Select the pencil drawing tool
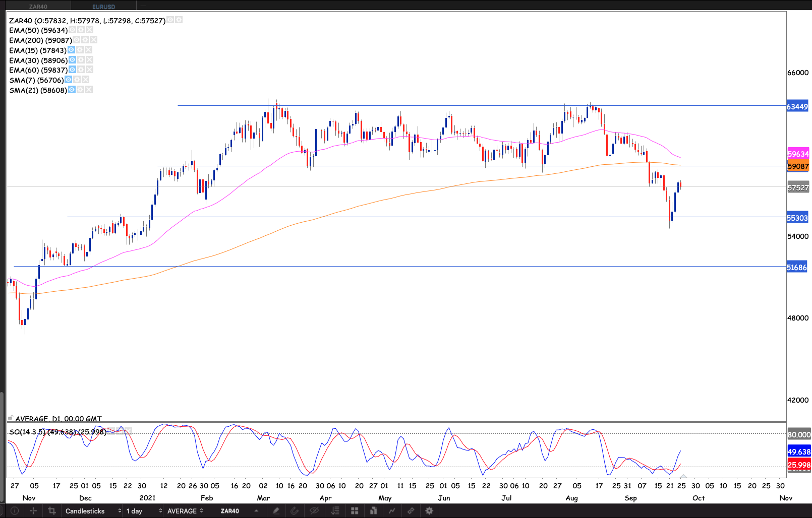Image resolution: width=812 pixels, height=518 pixels. 276,510
